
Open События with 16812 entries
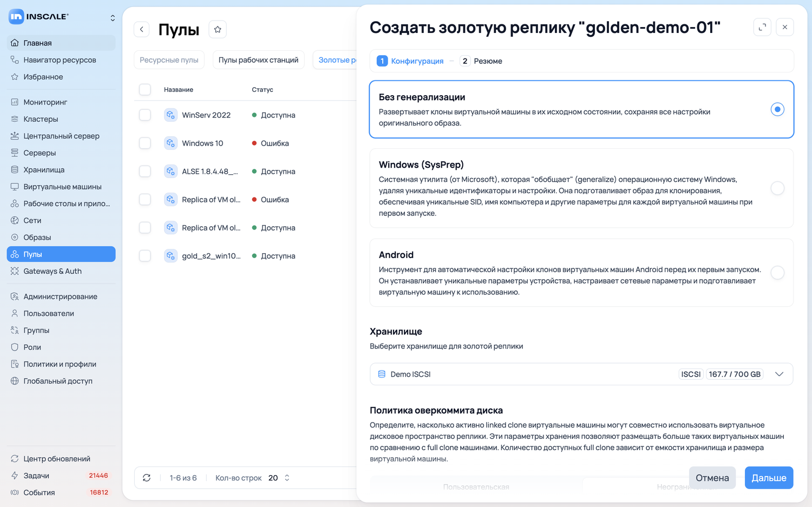pos(61,492)
